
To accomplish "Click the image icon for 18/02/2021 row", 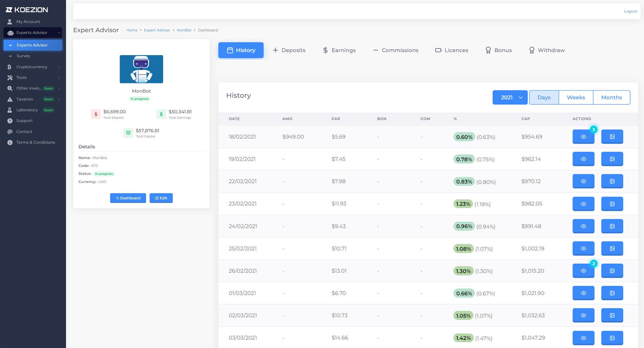I will tap(612, 137).
